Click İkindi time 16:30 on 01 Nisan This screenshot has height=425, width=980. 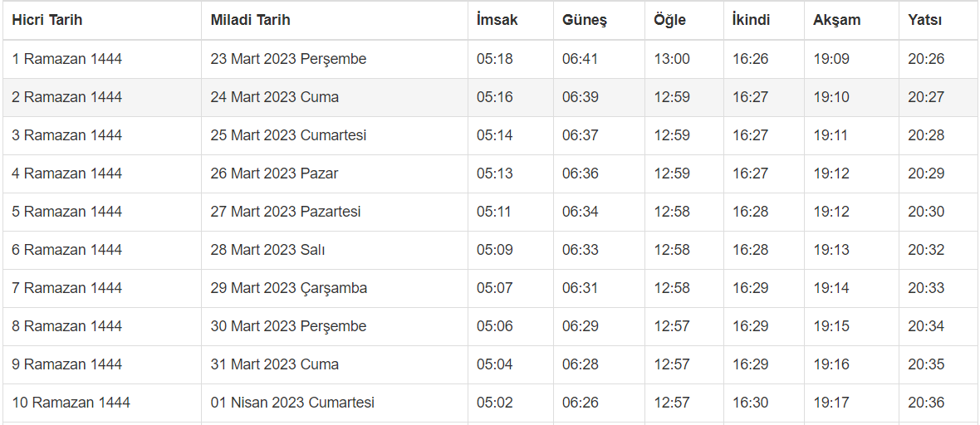click(750, 403)
